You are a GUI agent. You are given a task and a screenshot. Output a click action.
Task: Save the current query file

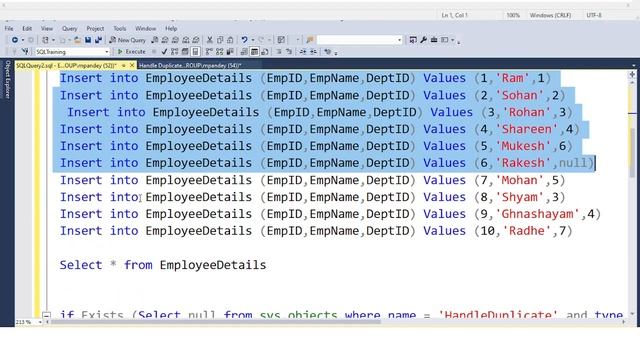click(x=88, y=40)
